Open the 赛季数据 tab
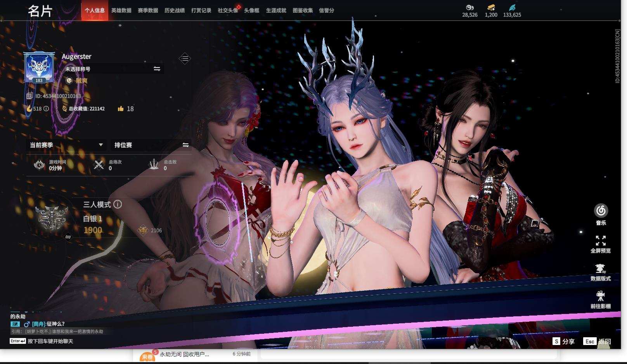Image resolution: width=627 pixels, height=364 pixels. pyautogui.click(x=148, y=10)
